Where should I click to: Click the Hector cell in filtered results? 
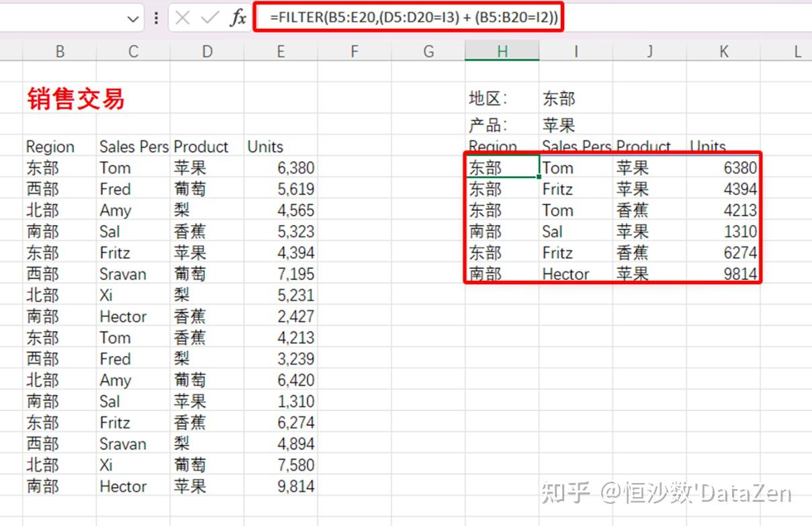pos(566,274)
